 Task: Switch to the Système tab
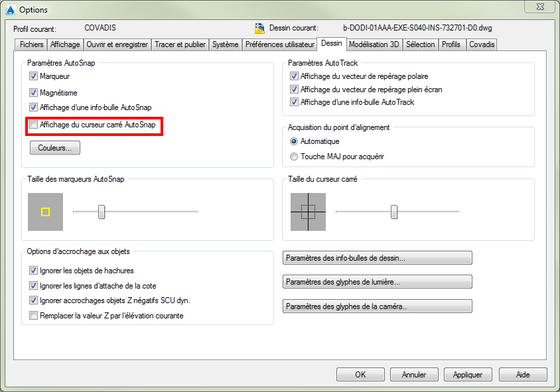point(226,44)
